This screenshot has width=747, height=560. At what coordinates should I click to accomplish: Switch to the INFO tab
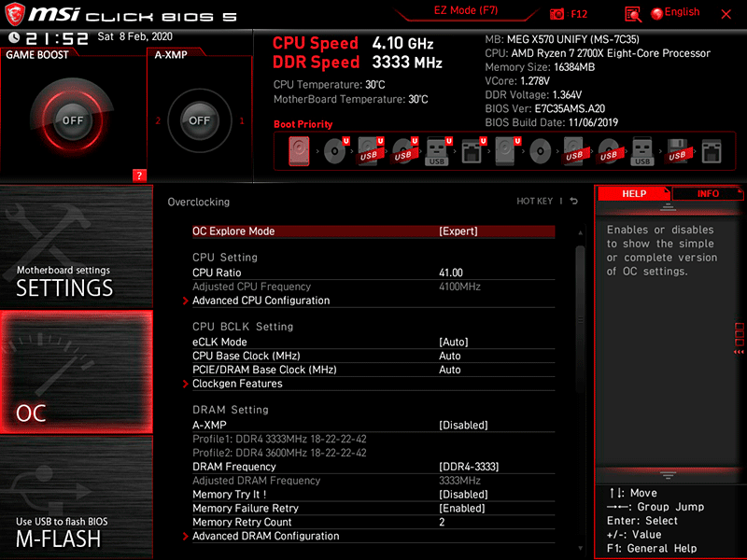pyautogui.click(x=708, y=193)
